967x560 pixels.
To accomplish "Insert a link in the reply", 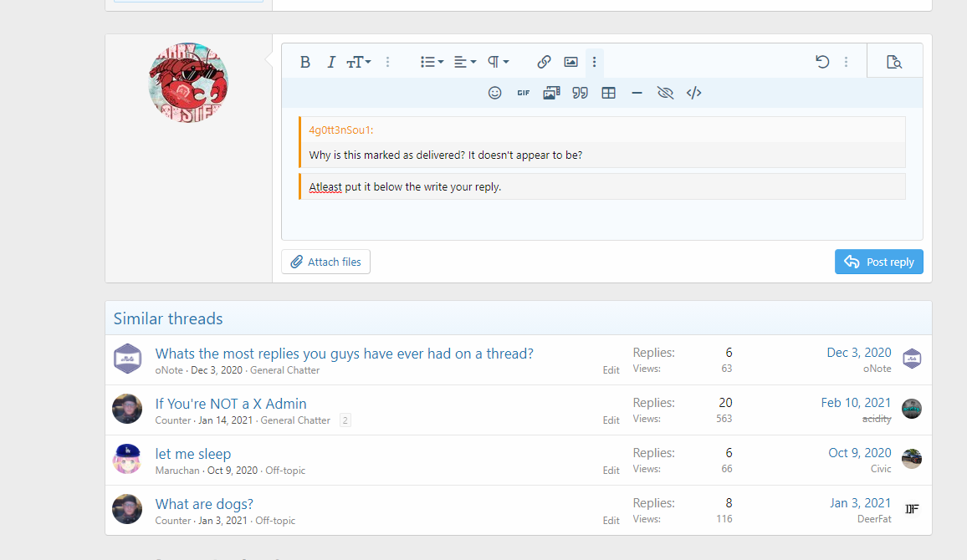I will point(544,62).
